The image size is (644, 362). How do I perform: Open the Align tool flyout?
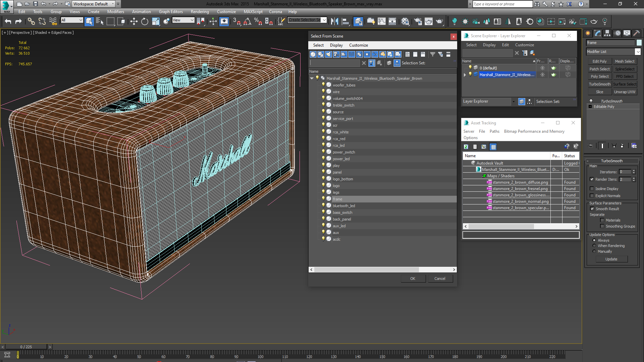(x=345, y=21)
